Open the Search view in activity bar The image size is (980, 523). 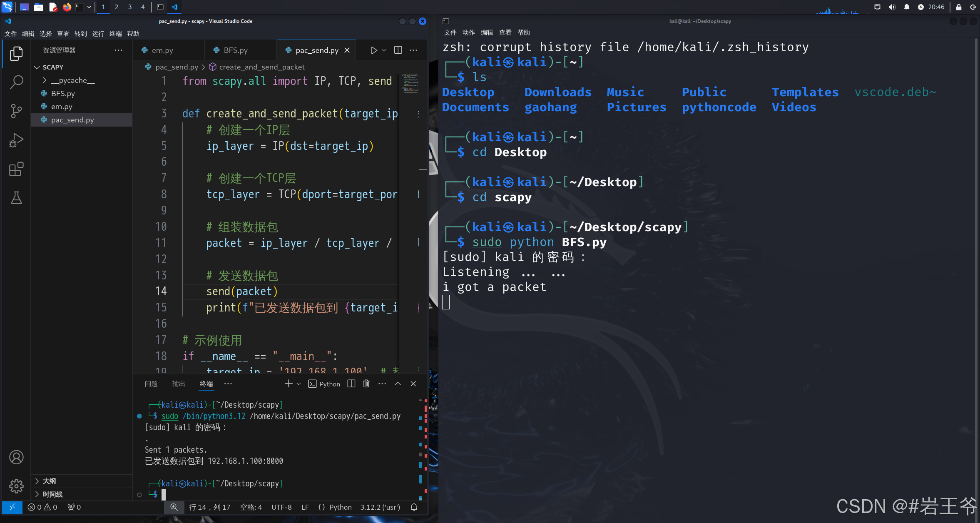[16, 82]
